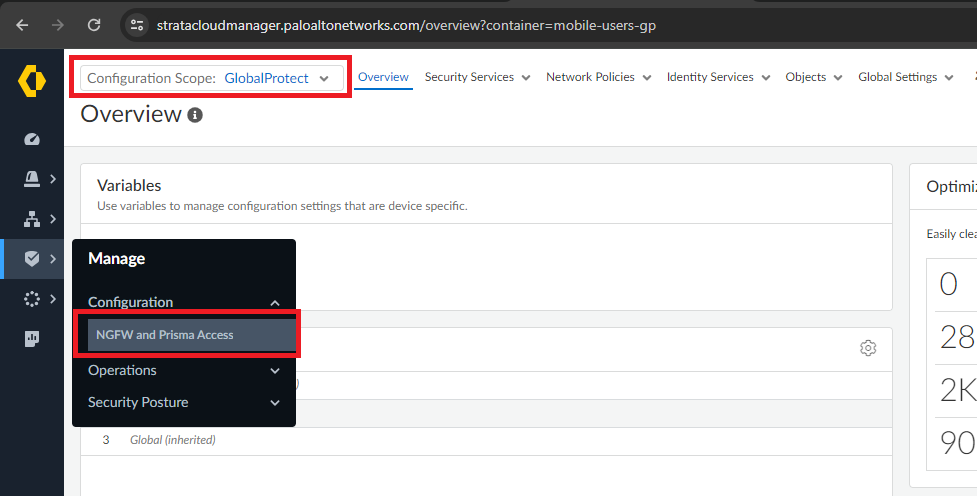Expand the Objects menu
Screen dimensions: 977x496
[x=814, y=77]
